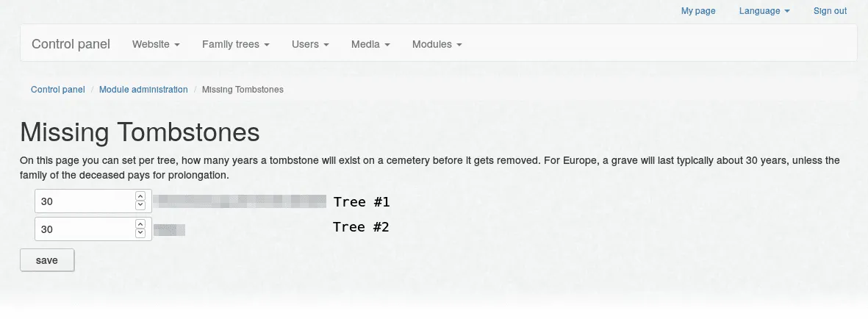
Task: Go to Control panel navbar brand
Action: tap(71, 44)
